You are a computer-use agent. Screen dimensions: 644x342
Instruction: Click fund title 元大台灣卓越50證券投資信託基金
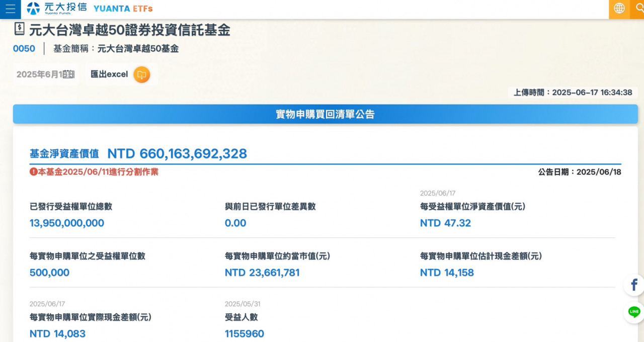coord(129,30)
